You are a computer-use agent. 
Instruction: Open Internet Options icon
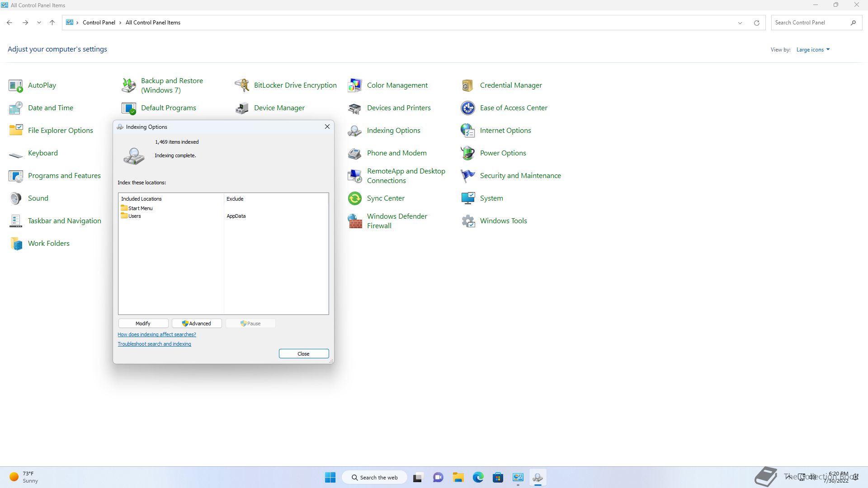click(468, 131)
